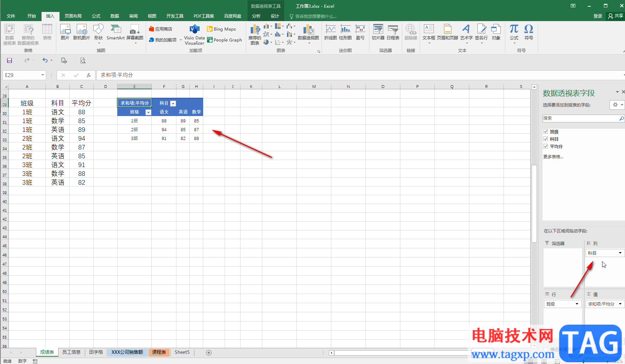Insert a 超链接 hyperlink
This screenshot has width=625, height=364.
pos(411,32)
